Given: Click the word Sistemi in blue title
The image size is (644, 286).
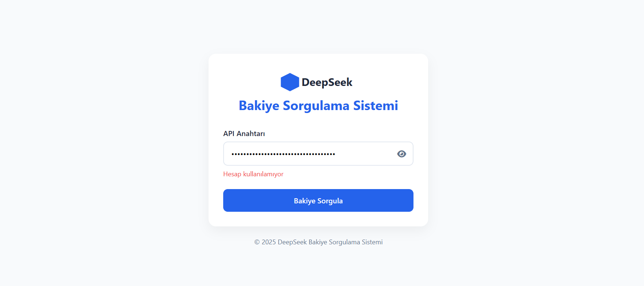Looking at the screenshot, I should click(375, 105).
